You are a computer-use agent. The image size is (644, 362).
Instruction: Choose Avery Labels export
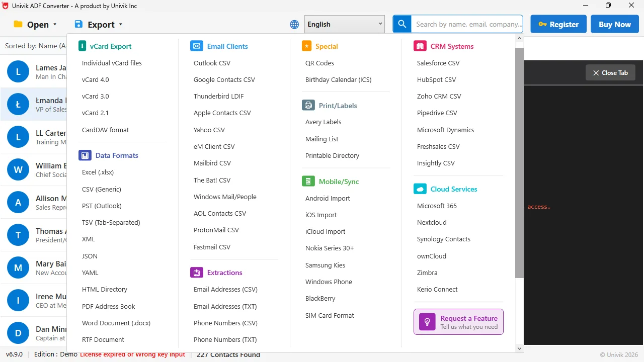pos(323,122)
